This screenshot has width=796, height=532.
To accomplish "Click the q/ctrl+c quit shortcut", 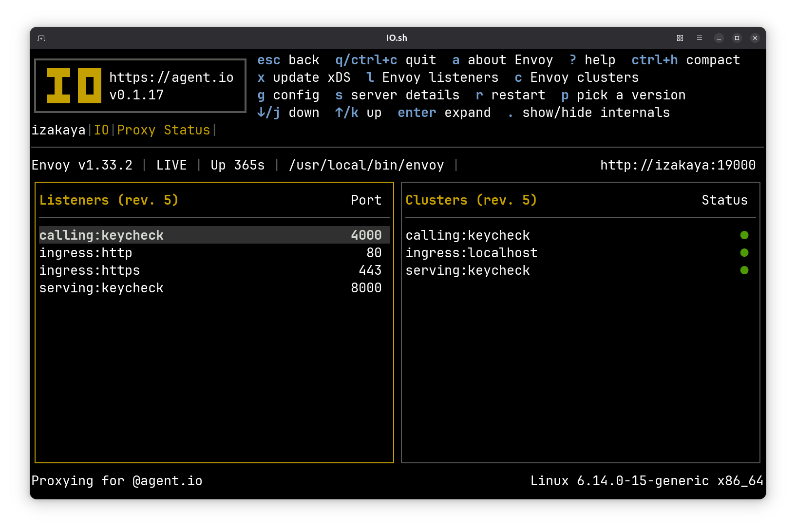I will tap(386, 60).
